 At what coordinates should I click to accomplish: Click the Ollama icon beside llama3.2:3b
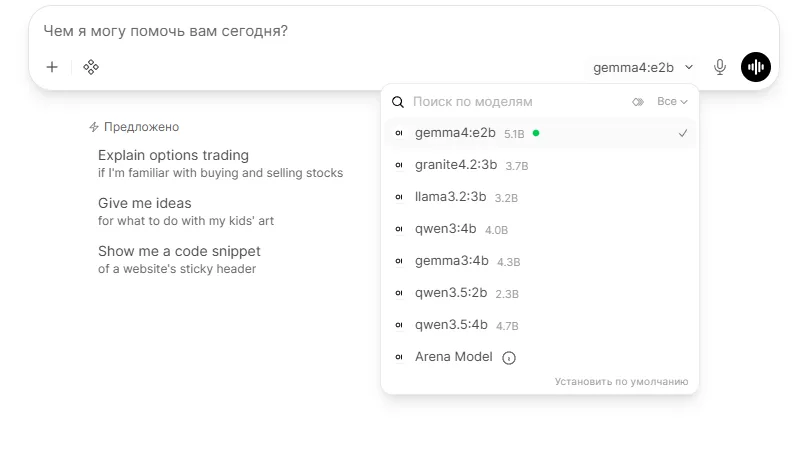[x=399, y=197]
